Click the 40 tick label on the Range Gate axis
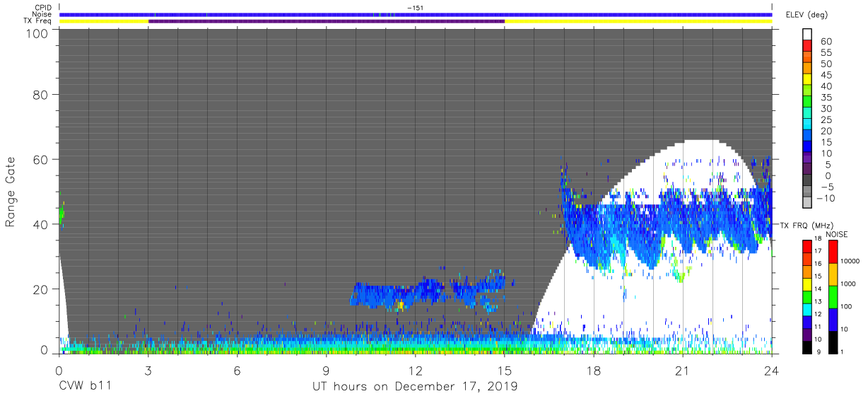The height and width of the screenshot is (401, 868). click(x=41, y=224)
